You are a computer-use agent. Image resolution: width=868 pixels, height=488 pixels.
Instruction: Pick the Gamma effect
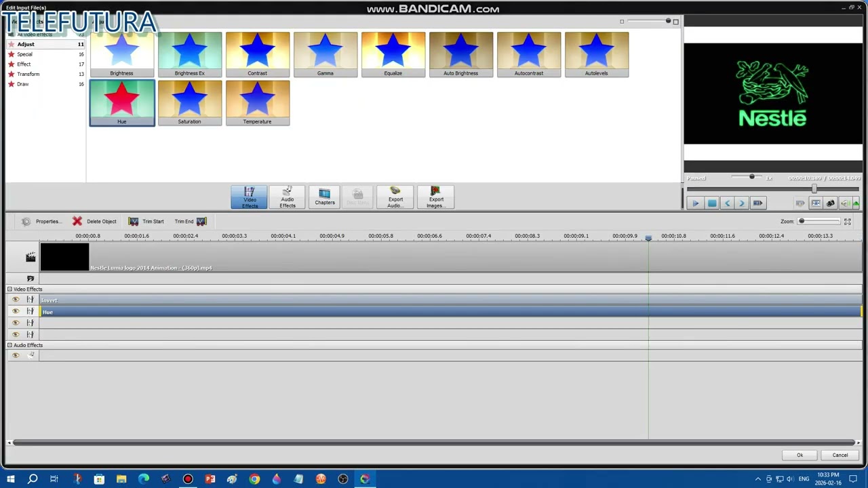pyautogui.click(x=325, y=54)
